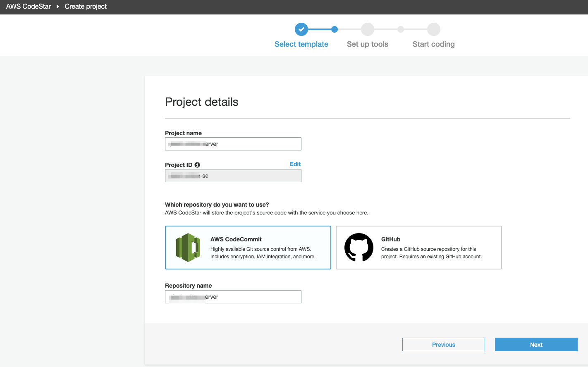Click the Project details heading
The height and width of the screenshot is (367, 588).
point(202,102)
